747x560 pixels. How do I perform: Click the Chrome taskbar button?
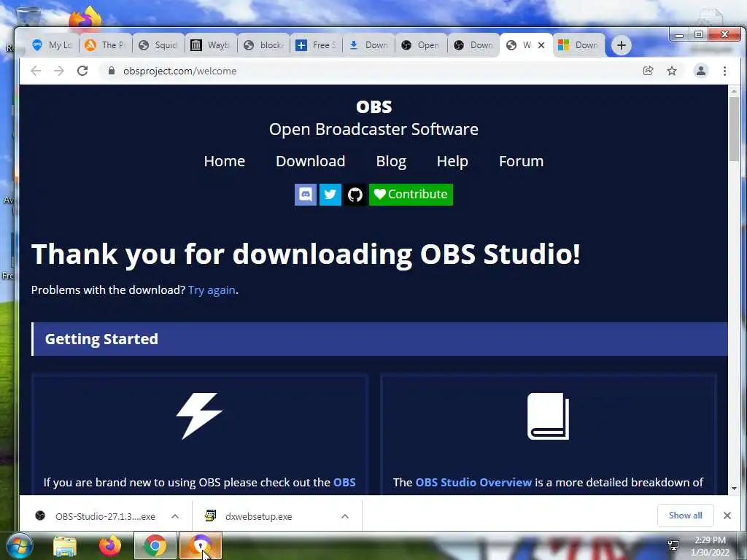[x=155, y=545]
